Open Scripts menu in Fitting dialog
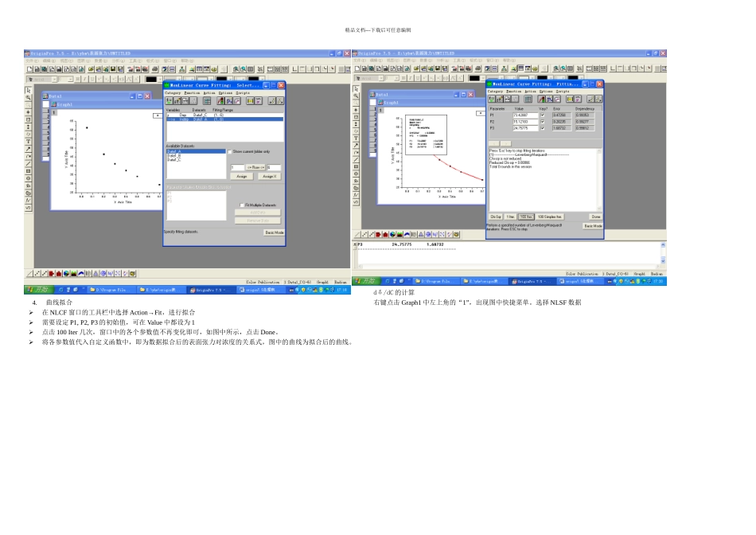This screenshot has width=756, height=535. (563, 92)
